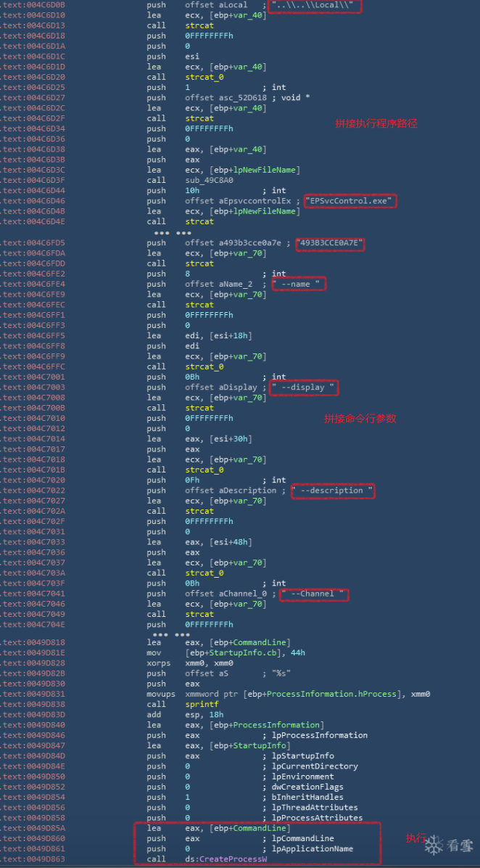Click the snowflake watermark logo icon

tap(434, 845)
